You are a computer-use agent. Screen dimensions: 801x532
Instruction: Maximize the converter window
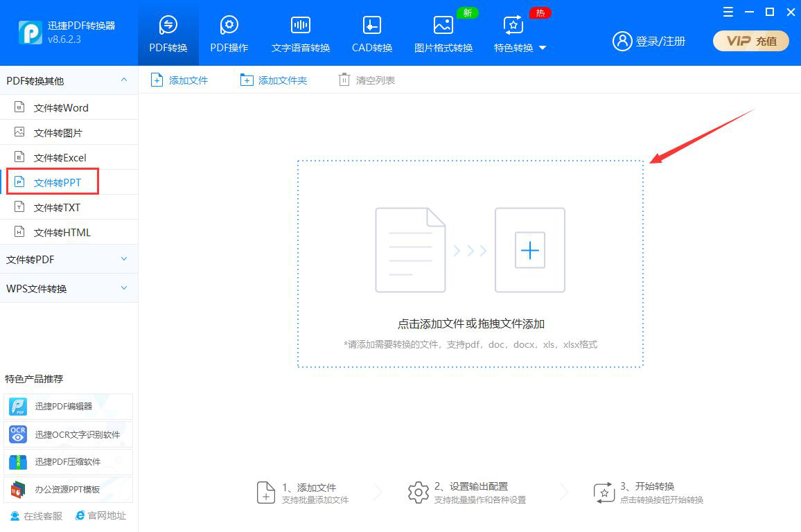point(770,12)
